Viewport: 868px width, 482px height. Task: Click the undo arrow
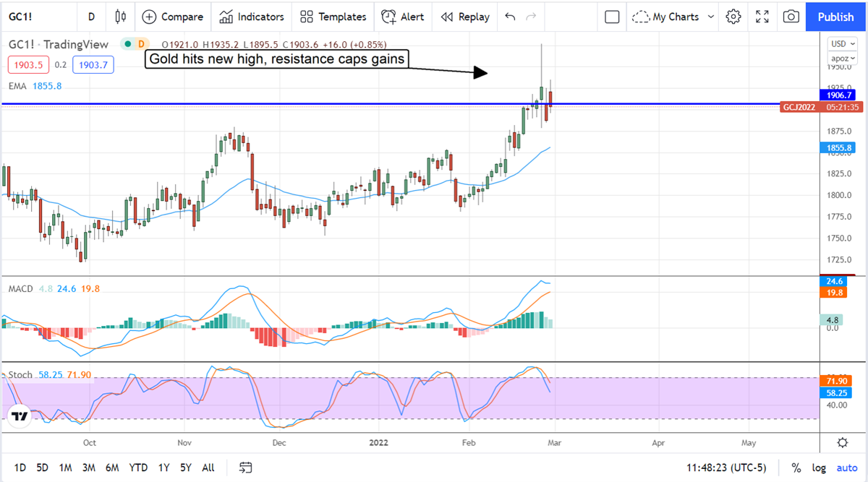(x=511, y=17)
